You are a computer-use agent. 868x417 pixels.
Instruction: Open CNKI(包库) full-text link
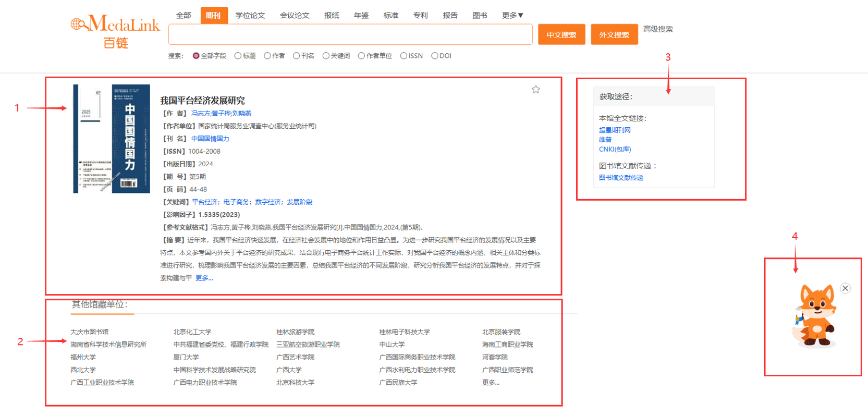(615, 149)
